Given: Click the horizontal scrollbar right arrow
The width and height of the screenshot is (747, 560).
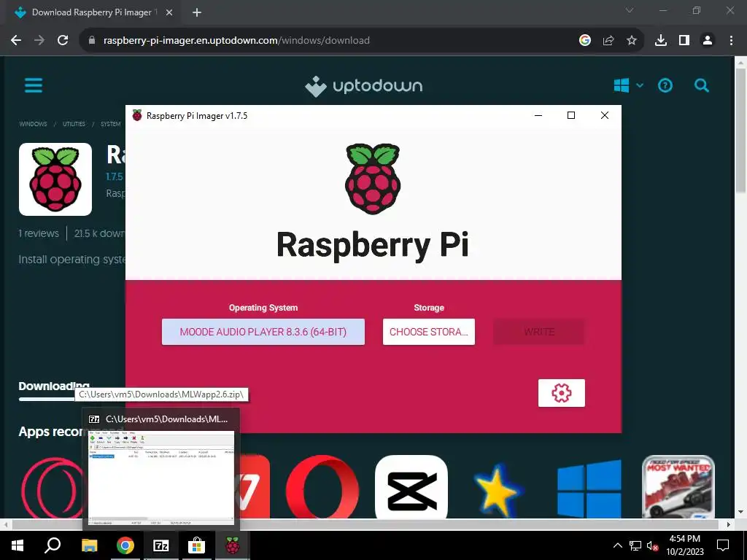Looking at the screenshot, I should click(x=729, y=525).
